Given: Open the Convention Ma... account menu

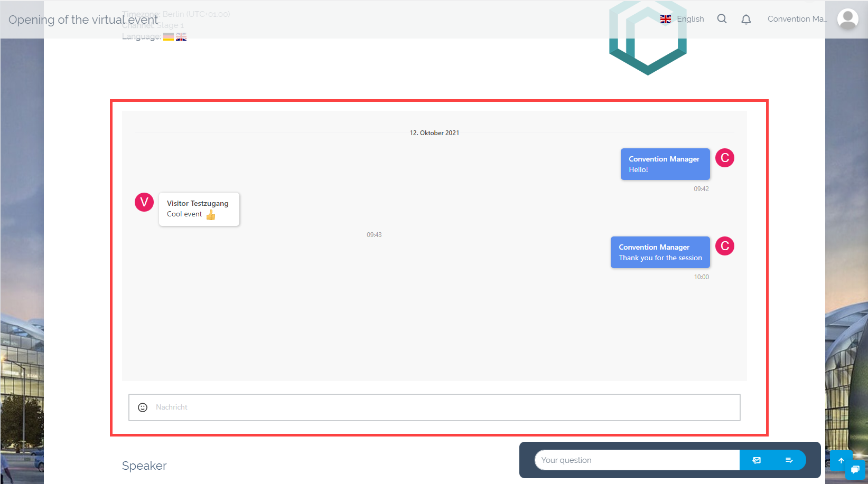Looking at the screenshot, I should 797,19.
